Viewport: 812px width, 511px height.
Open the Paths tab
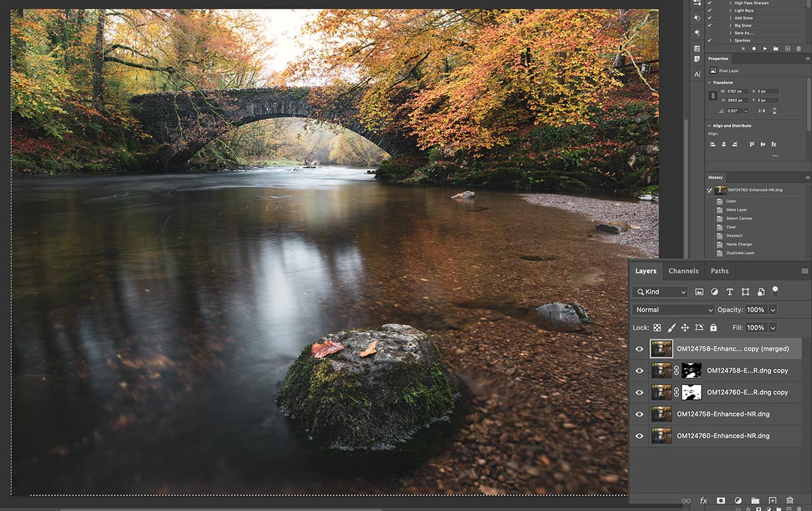[719, 271]
